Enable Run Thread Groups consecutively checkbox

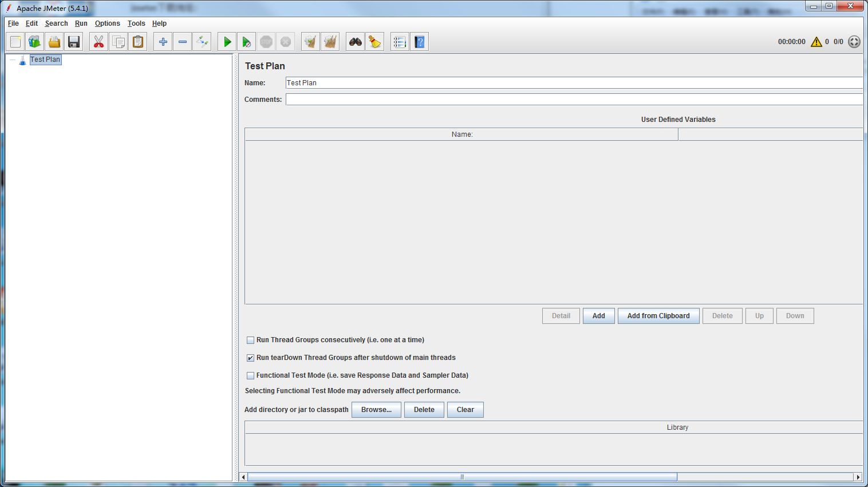pyautogui.click(x=250, y=340)
